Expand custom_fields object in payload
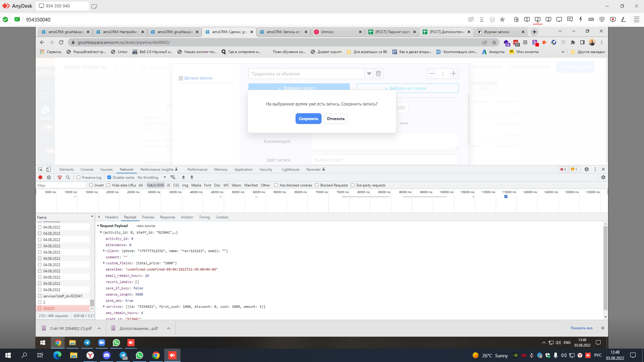Viewport: 644px width, 362px height. pyautogui.click(x=104, y=263)
